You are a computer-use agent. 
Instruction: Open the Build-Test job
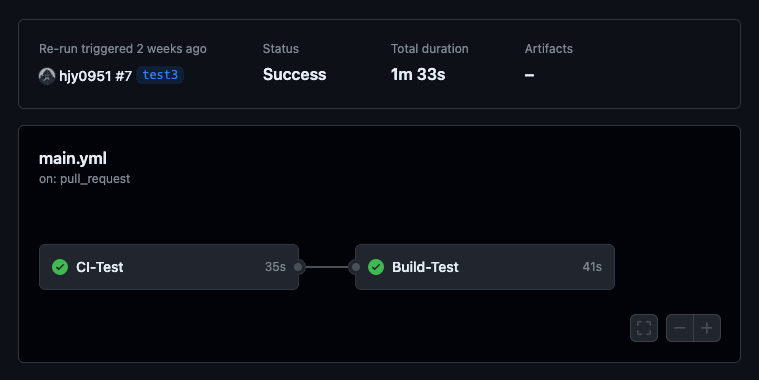[x=485, y=267]
